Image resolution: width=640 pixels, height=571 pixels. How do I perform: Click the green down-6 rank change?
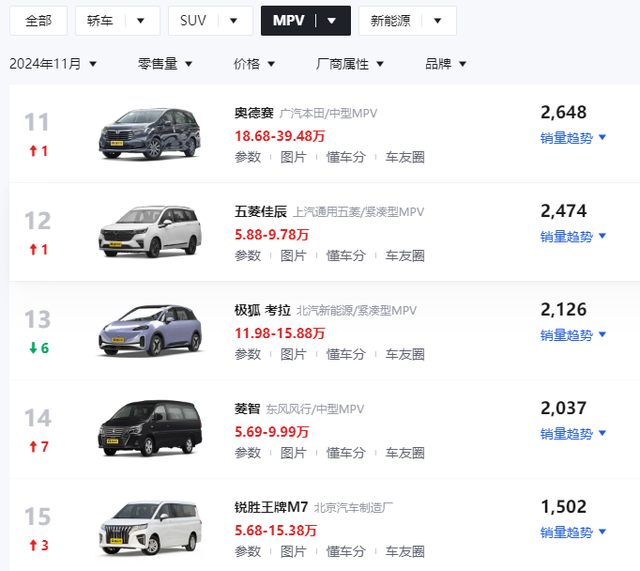39,348
